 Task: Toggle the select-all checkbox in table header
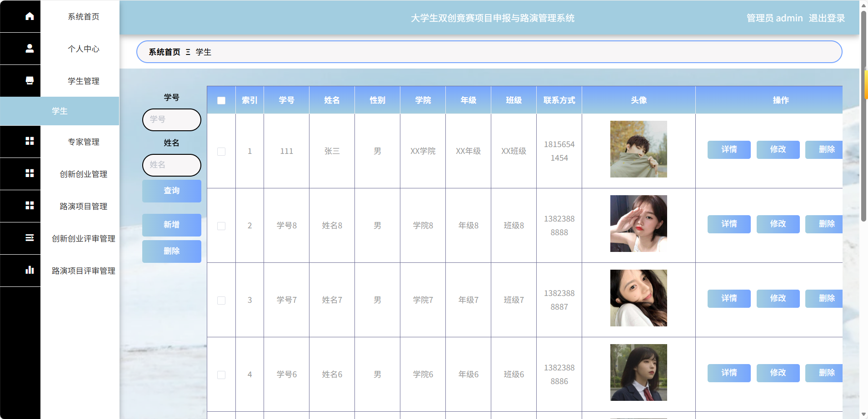pyautogui.click(x=221, y=100)
